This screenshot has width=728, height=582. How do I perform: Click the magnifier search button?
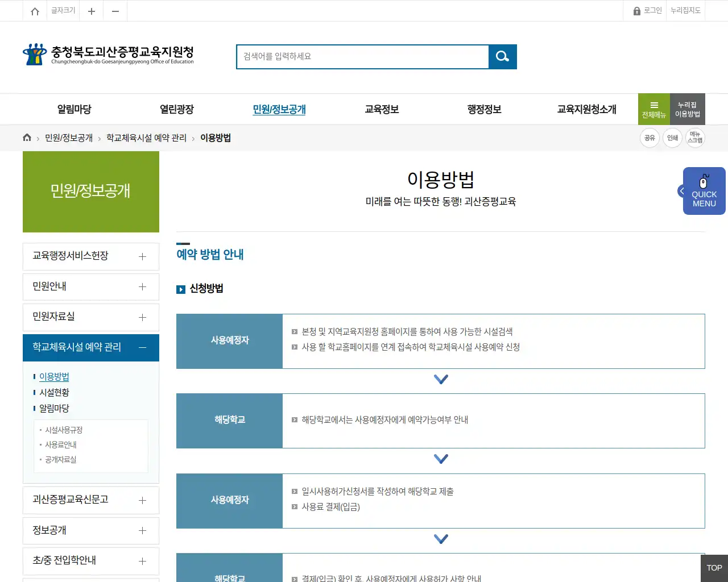[503, 56]
